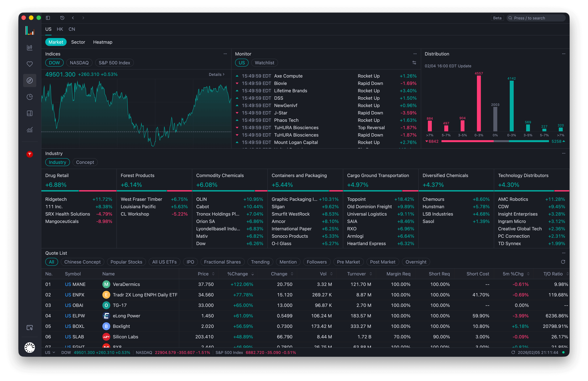588x381 pixels.
Task: Click the Pre Market filter button
Action: coord(348,262)
